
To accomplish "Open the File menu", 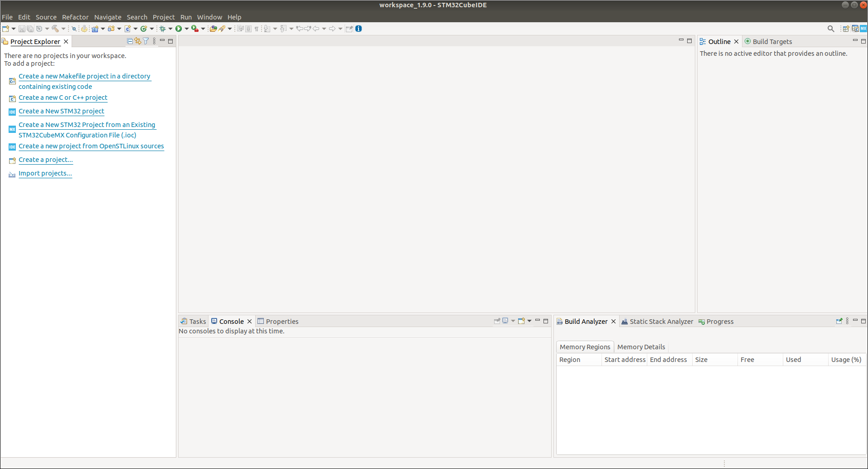I will 7,17.
